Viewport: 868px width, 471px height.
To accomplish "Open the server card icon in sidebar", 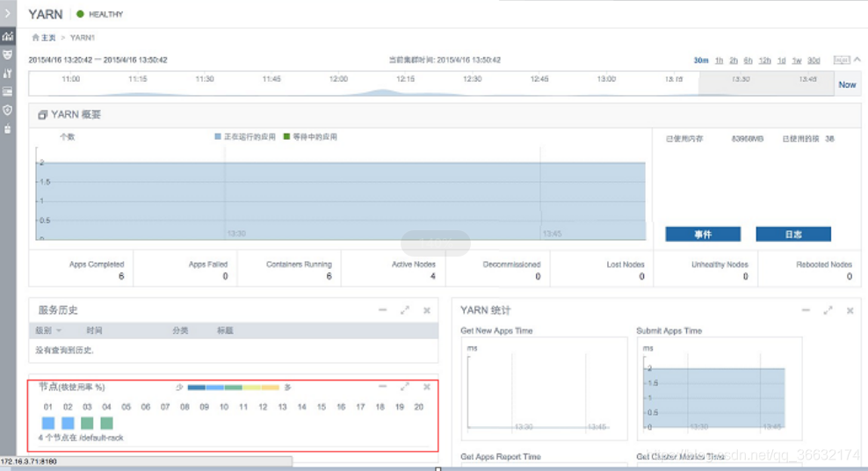I will coord(8,91).
